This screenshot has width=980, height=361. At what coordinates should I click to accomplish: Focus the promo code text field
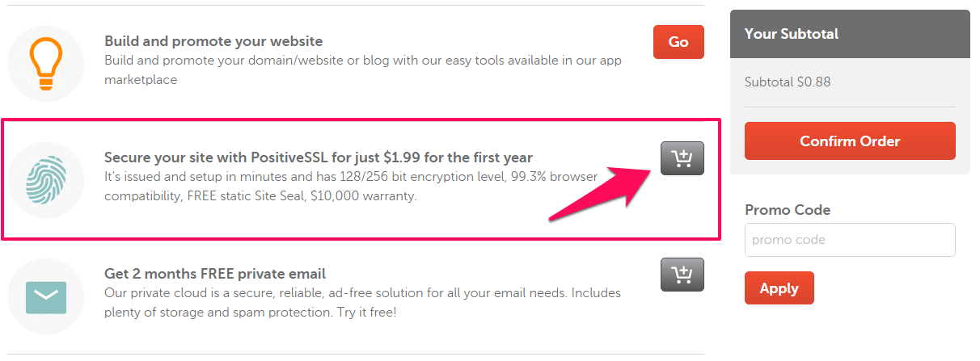[x=850, y=240]
